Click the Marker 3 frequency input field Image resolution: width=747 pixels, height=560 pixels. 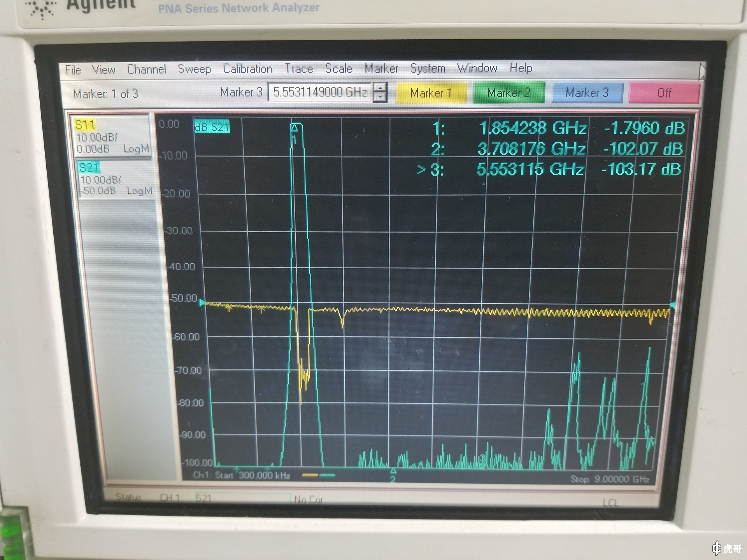(320, 92)
